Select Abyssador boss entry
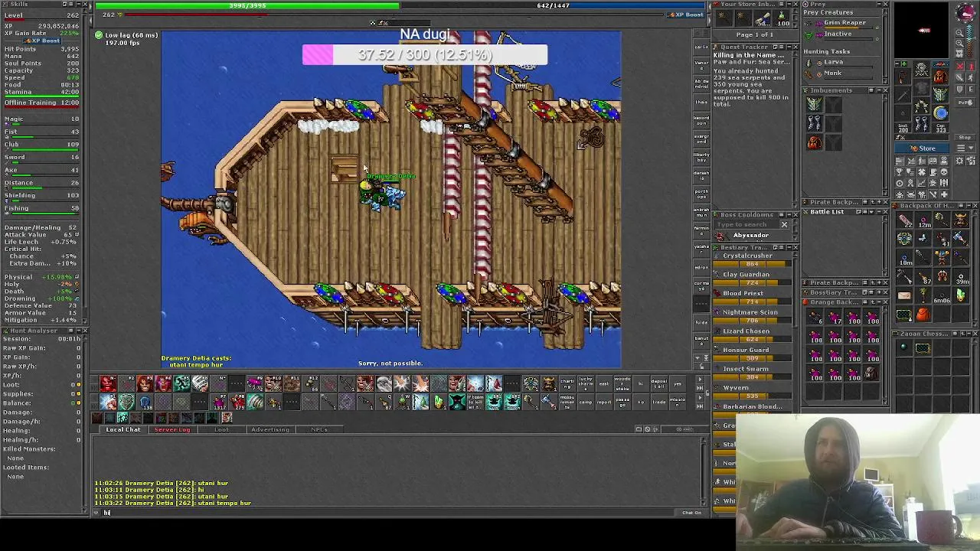Viewport: 980px width, 551px height. (751, 235)
